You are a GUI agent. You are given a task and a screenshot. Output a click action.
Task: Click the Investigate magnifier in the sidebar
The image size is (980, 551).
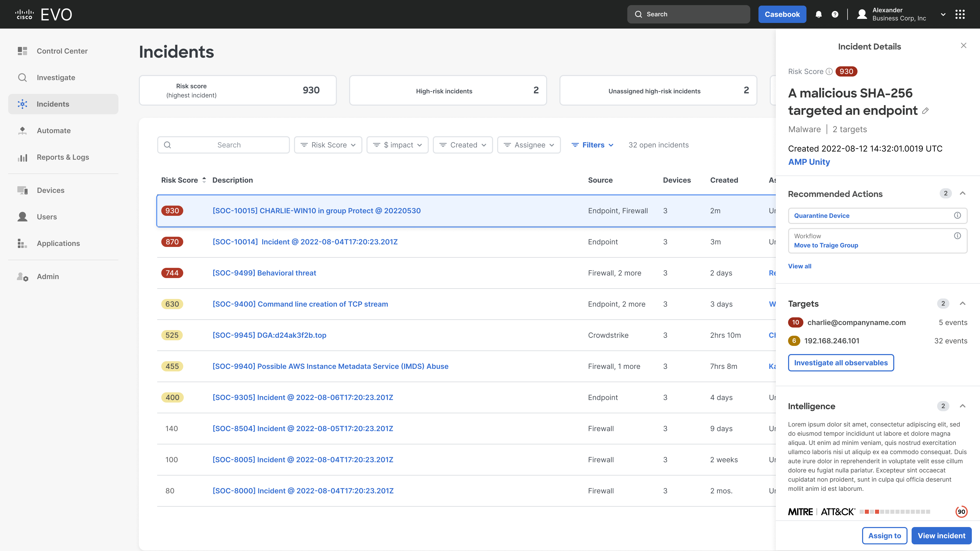pyautogui.click(x=22, y=77)
